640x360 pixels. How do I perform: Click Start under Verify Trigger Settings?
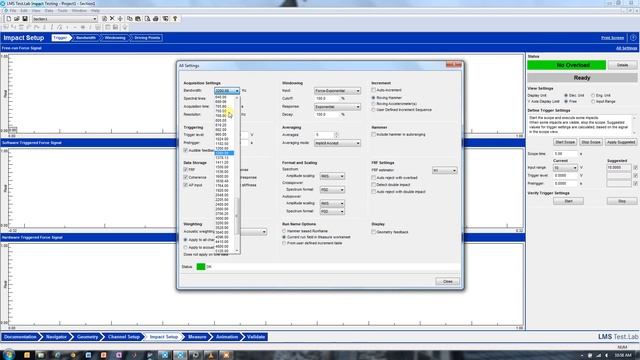coord(569,201)
